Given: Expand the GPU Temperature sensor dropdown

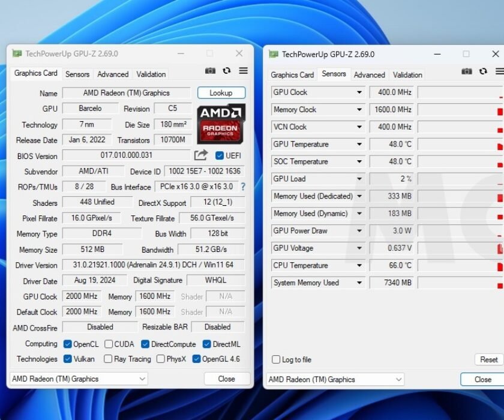Looking at the screenshot, I should click(x=359, y=145).
